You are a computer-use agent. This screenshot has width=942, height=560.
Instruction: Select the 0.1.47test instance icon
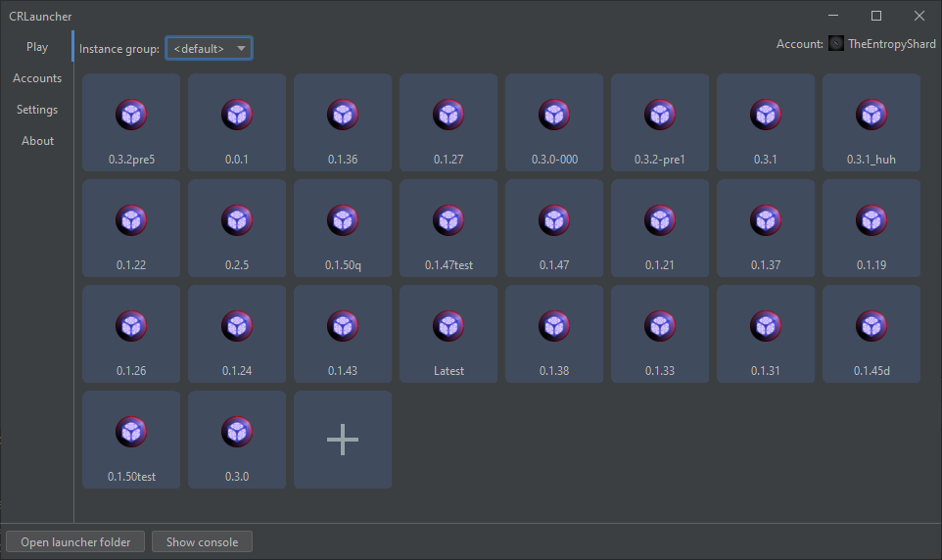[448, 220]
